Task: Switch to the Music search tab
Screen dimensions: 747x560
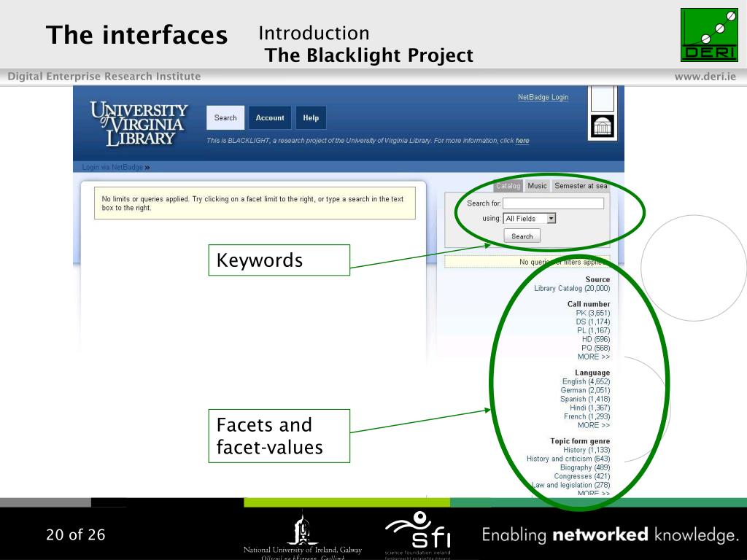Action: [x=537, y=186]
